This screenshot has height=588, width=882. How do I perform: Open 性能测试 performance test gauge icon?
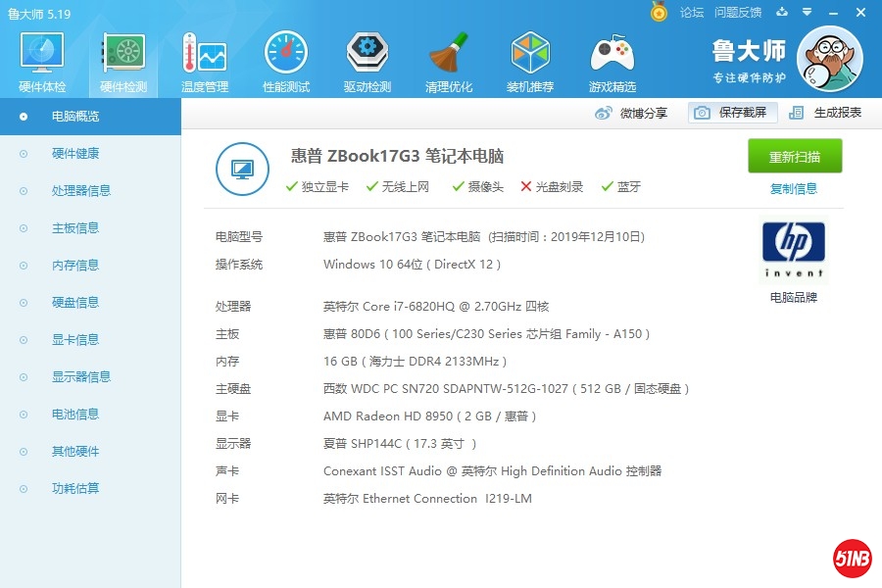tap(285, 61)
